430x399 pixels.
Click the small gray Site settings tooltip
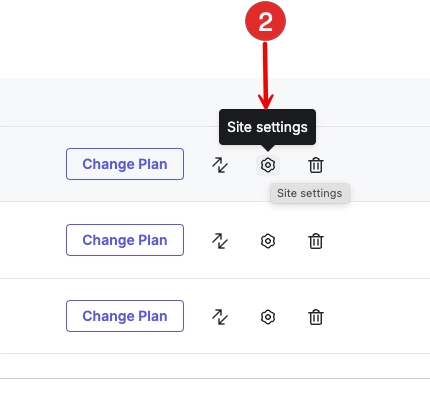click(310, 193)
